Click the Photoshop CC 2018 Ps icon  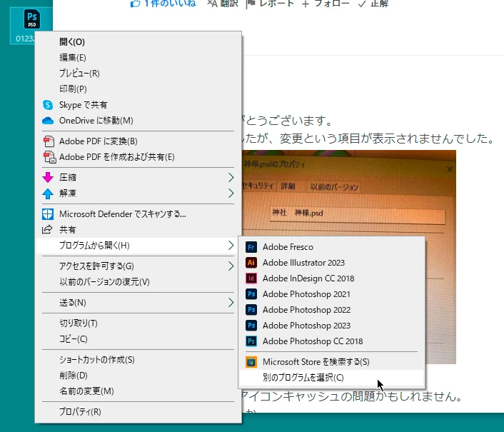point(251,341)
